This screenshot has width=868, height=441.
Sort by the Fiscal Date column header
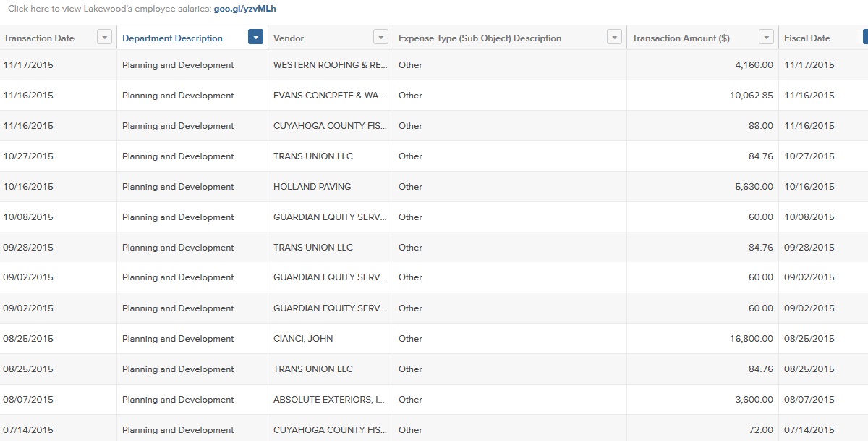[807, 38]
